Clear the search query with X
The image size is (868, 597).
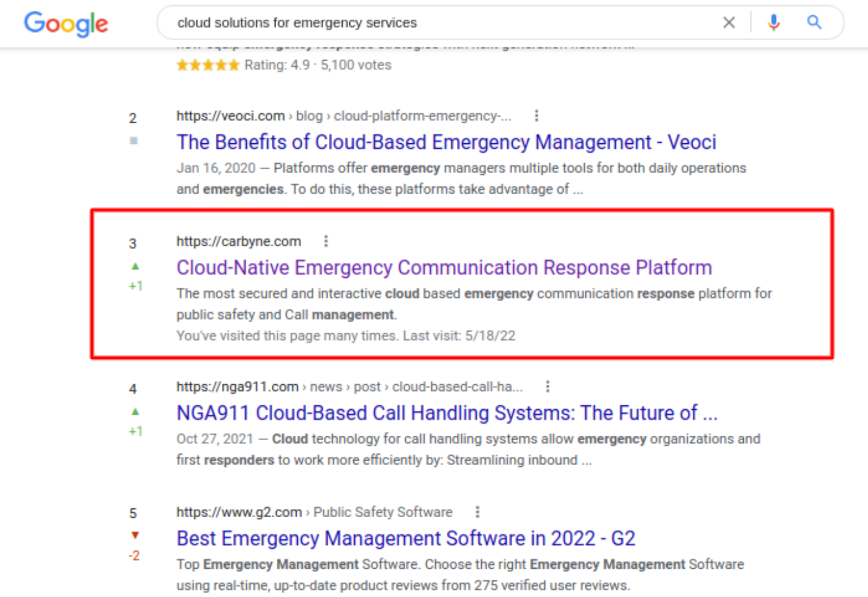click(729, 23)
